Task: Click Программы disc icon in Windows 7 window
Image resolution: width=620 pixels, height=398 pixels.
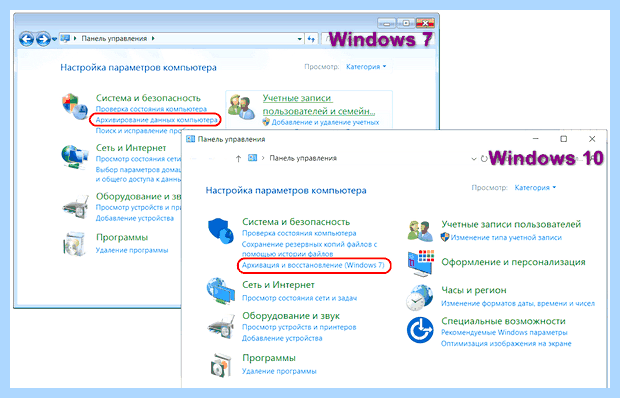Action: coord(75,244)
